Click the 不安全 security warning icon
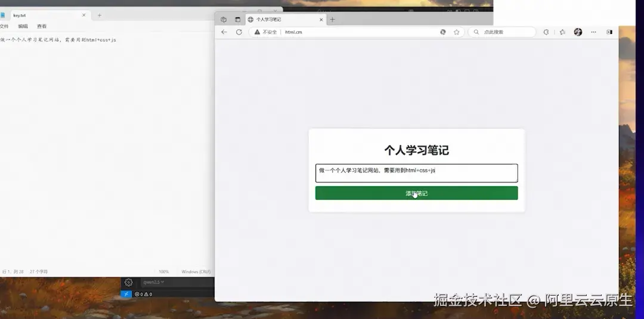This screenshot has height=319, width=644. tap(257, 32)
